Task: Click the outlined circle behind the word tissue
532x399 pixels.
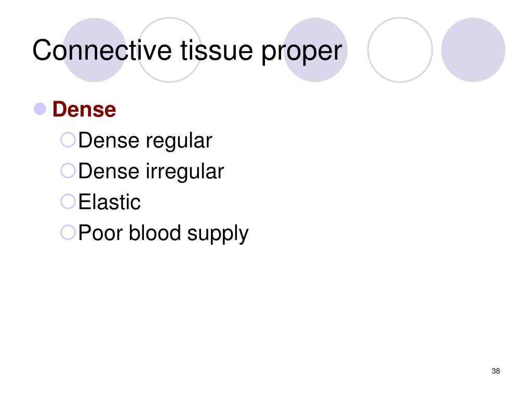Action: [x=169, y=50]
